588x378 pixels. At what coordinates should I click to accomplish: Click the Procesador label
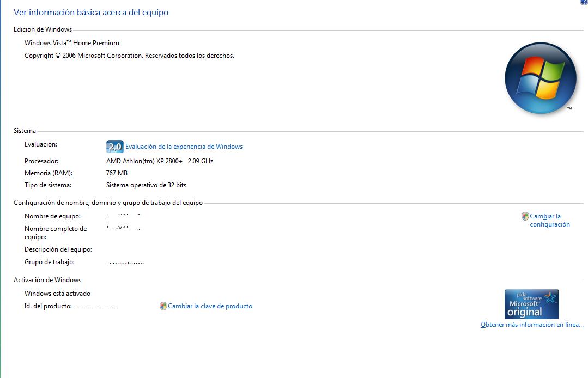[x=41, y=161]
